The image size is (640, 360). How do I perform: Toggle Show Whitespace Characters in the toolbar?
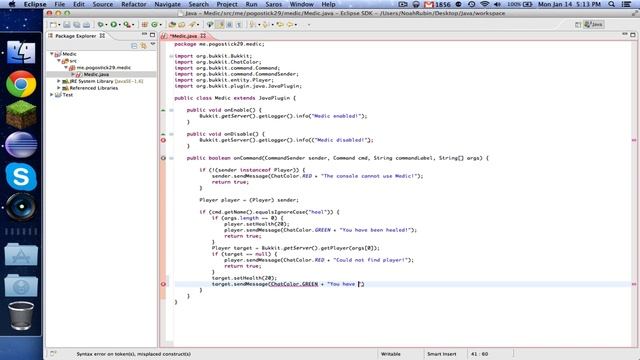239,25
